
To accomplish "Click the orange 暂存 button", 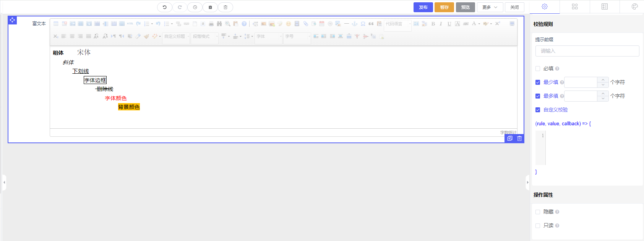I will [444, 7].
